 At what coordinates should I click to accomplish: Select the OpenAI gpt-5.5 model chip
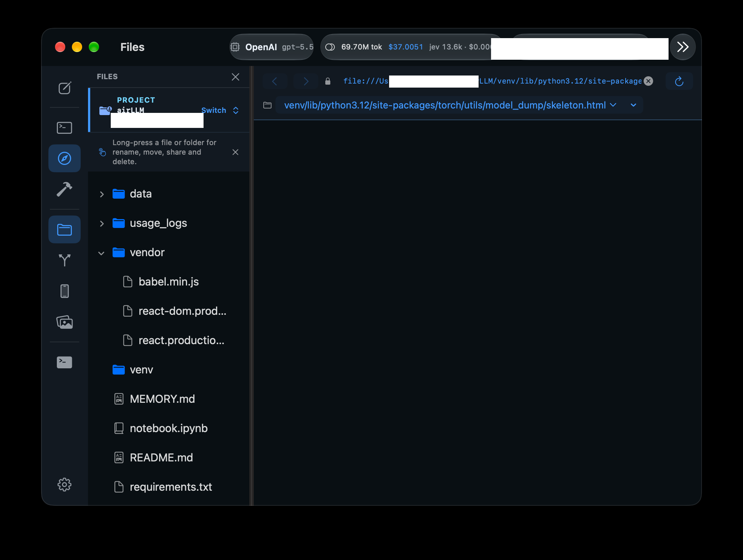tap(272, 47)
